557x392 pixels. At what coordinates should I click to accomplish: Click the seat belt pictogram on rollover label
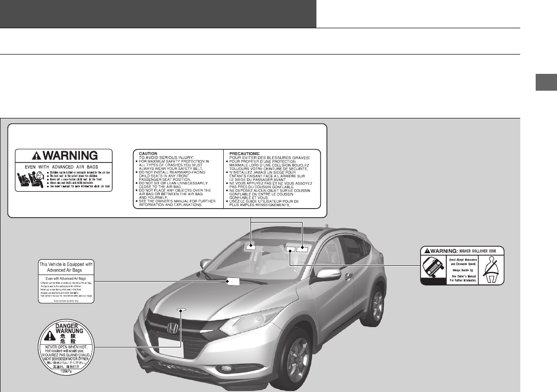pyautogui.click(x=492, y=270)
